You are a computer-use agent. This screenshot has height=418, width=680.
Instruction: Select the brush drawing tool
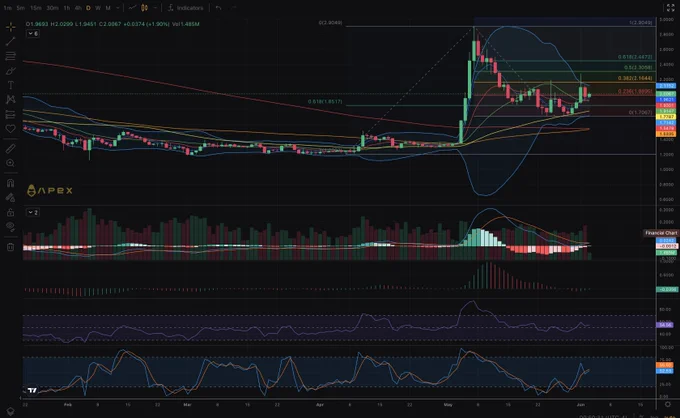point(11,71)
